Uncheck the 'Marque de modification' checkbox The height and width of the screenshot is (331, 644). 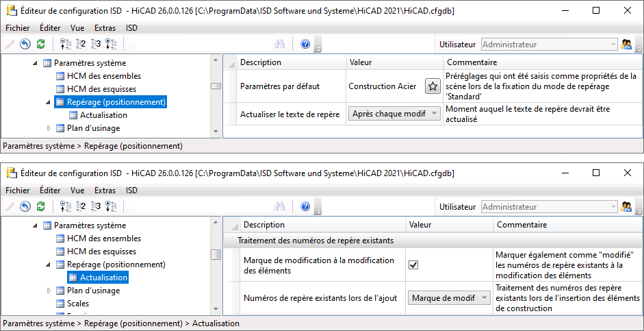click(x=413, y=265)
